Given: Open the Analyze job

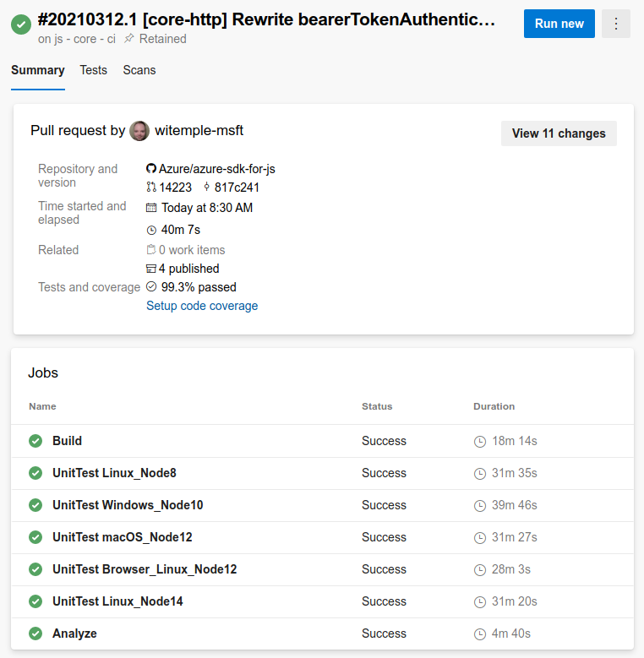Looking at the screenshot, I should tap(74, 634).
